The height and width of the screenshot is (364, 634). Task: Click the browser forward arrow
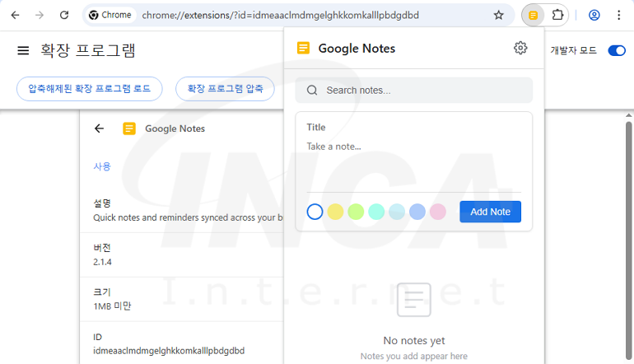point(40,15)
